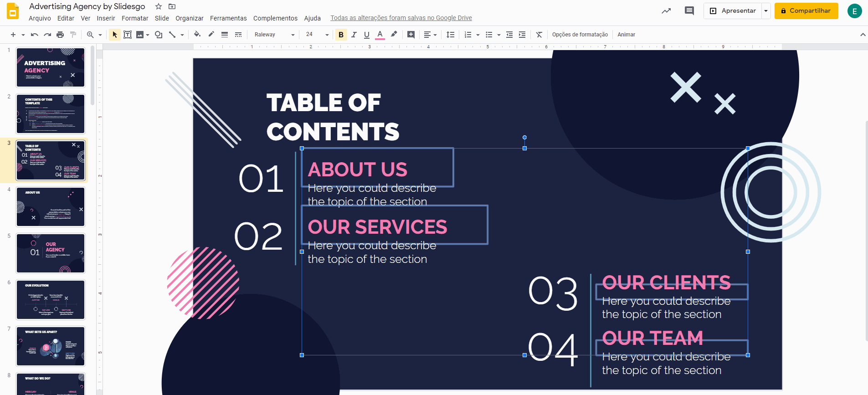
Task: Toggle Underline formatting
Action: point(367,35)
